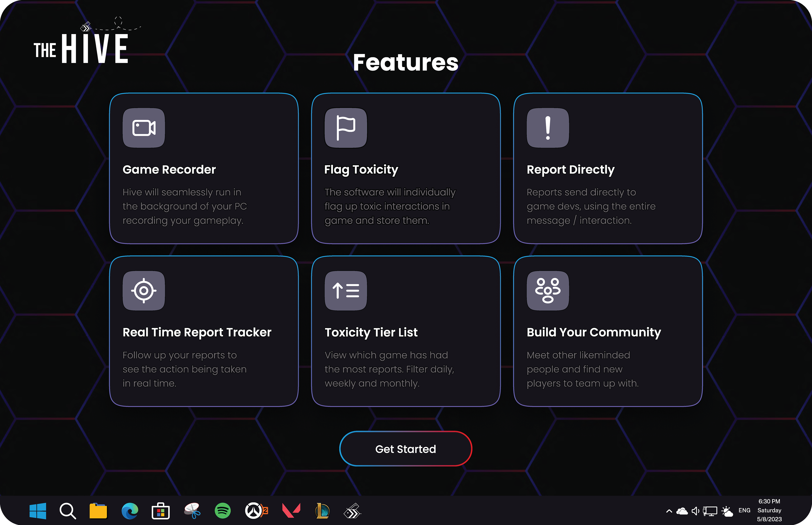
Task: Show hidden tray icons chevron
Action: point(669,511)
